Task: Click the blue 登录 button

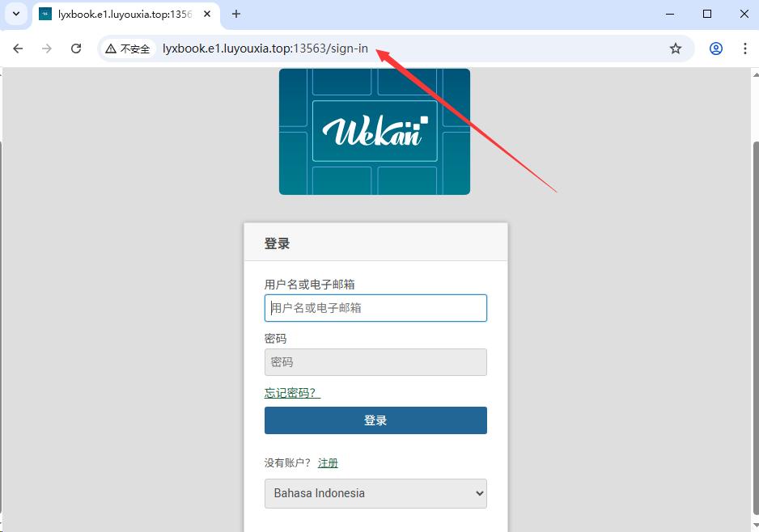Action: coord(375,420)
